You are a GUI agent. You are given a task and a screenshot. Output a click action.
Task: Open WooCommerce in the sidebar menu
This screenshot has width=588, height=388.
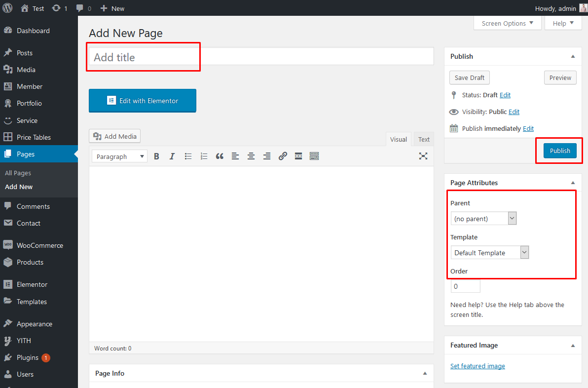[39, 245]
